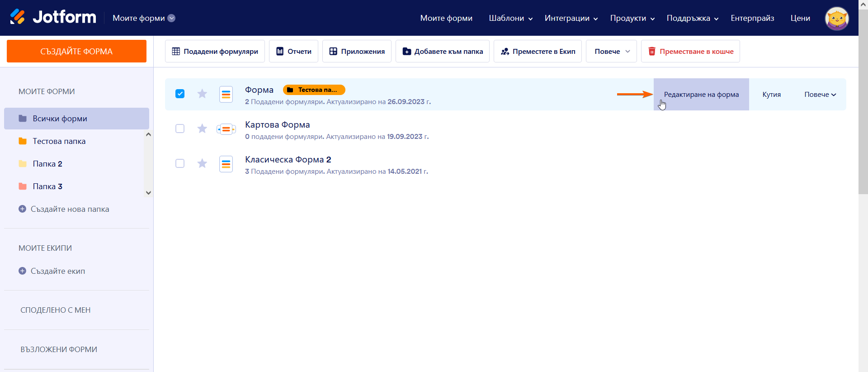Open the Продукти dropdown
The width and height of the screenshot is (868, 372).
coord(632,18)
